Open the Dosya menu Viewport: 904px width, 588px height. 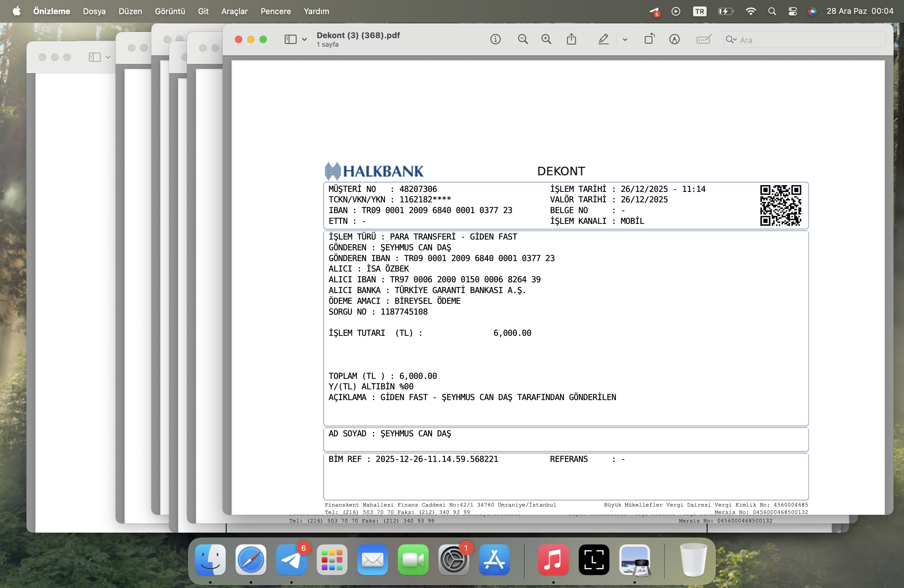tap(94, 11)
